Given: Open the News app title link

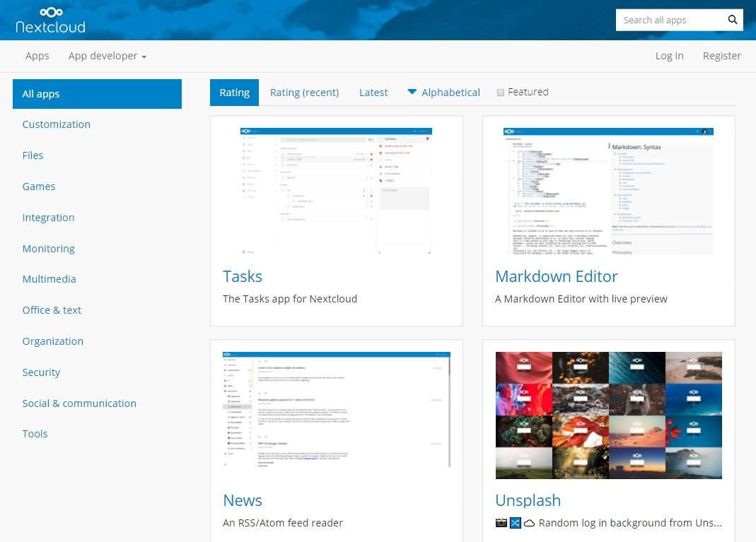Looking at the screenshot, I should click(242, 500).
